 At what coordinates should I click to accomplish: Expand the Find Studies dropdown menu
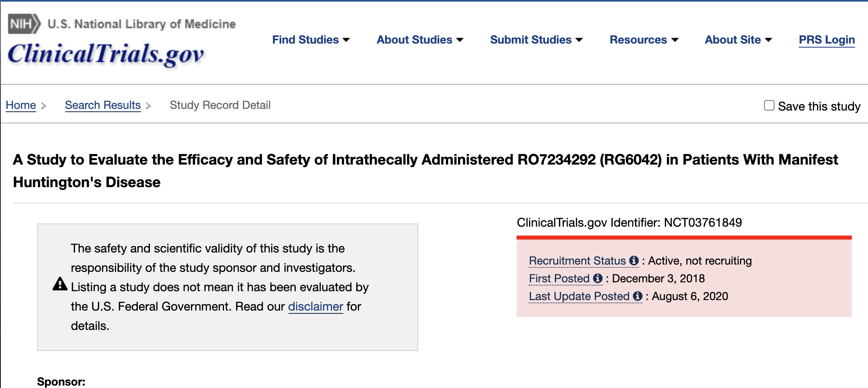[x=311, y=40]
